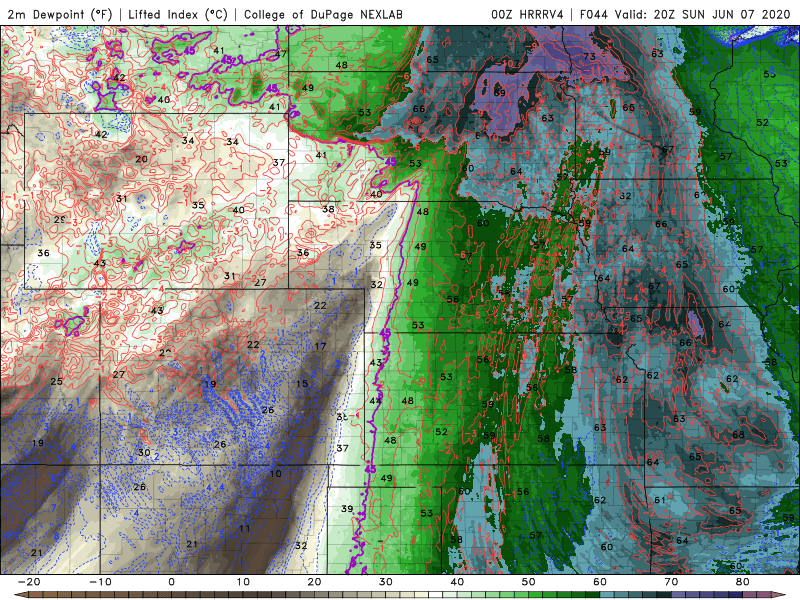
Task: Click the '-20' label on color scale
Action: tap(29, 582)
